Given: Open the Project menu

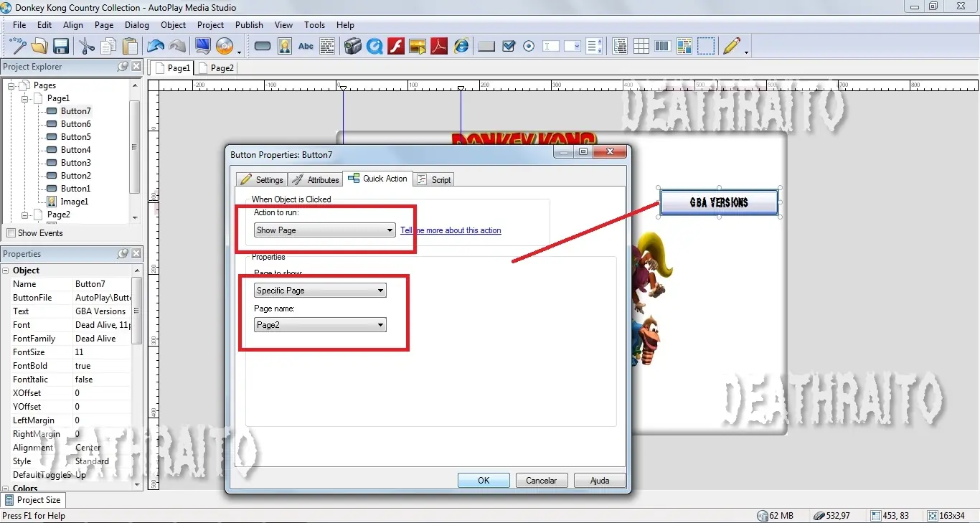Looking at the screenshot, I should point(210,25).
